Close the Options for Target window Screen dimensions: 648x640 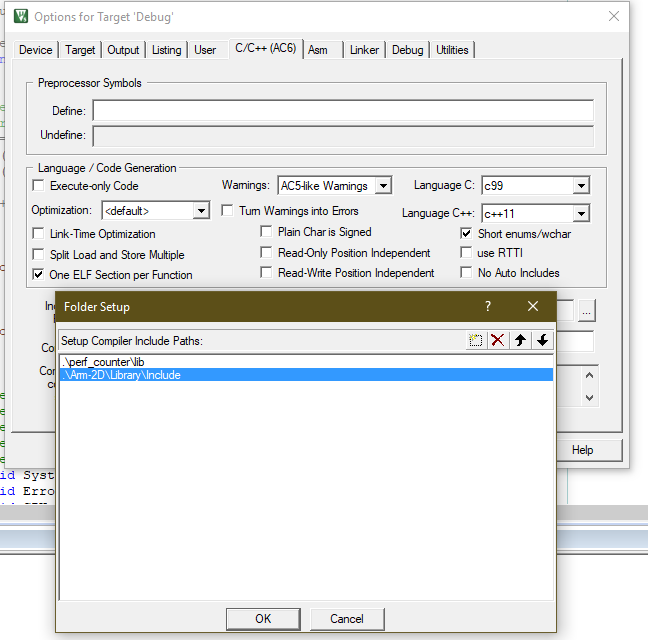click(613, 16)
